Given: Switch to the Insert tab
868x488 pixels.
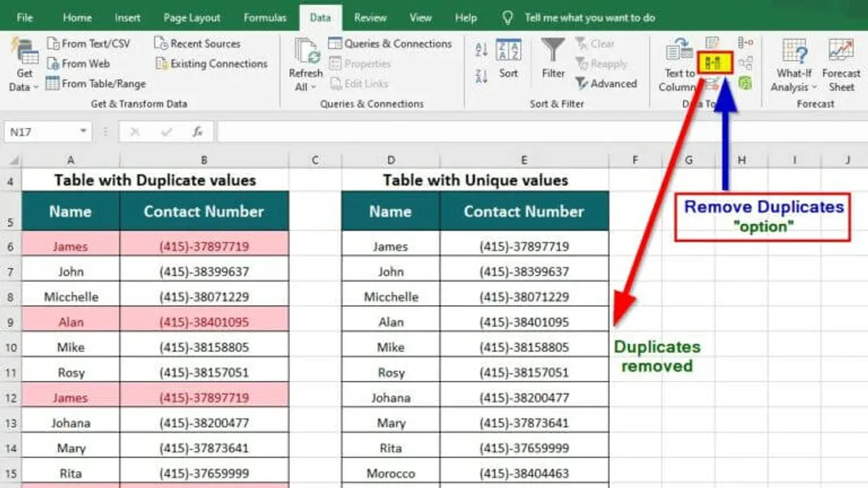Looking at the screenshot, I should (x=129, y=17).
